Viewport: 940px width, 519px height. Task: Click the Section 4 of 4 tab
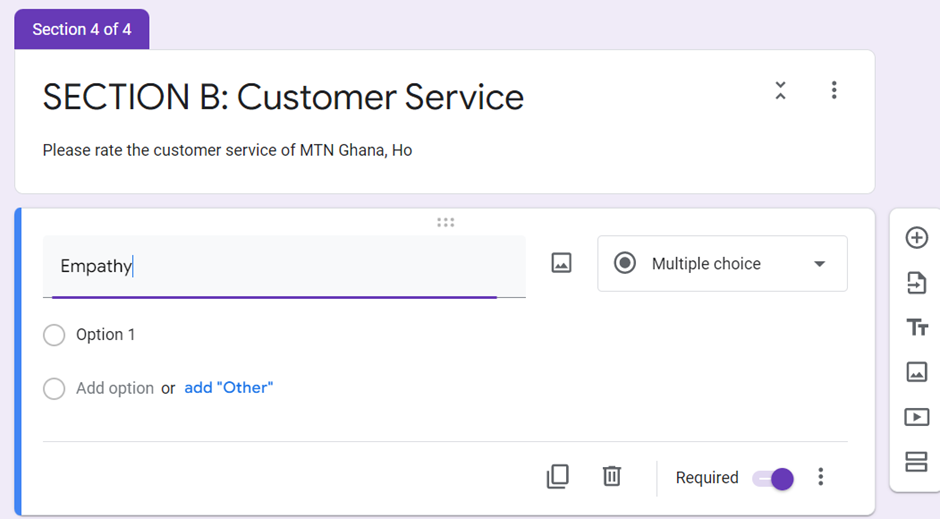point(82,29)
